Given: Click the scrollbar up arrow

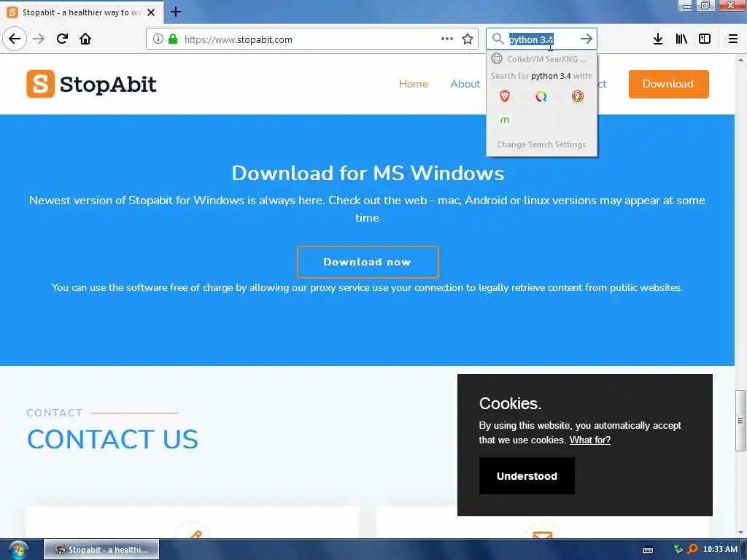Looking at the screenshot, I should pyautogui.click(x=740, y=60).
